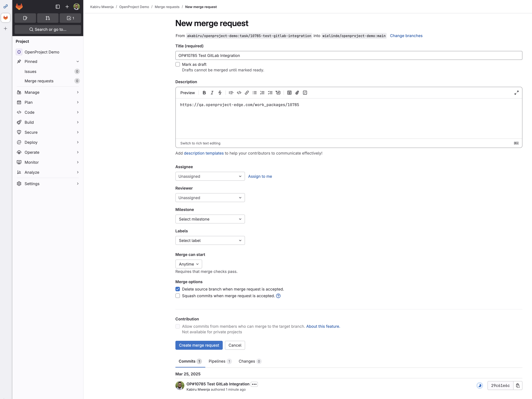
Task: Attach a file to the description
Action: pos(297,93)
